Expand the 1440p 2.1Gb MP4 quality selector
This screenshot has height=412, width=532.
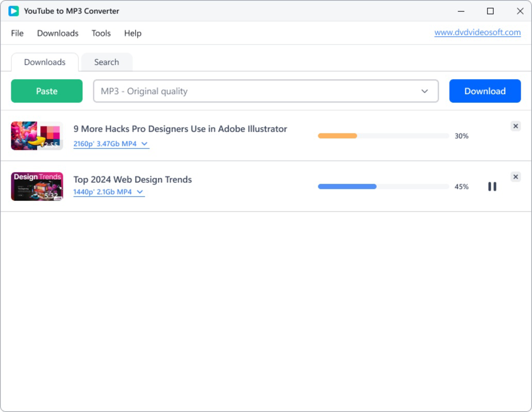pos(109,192)
